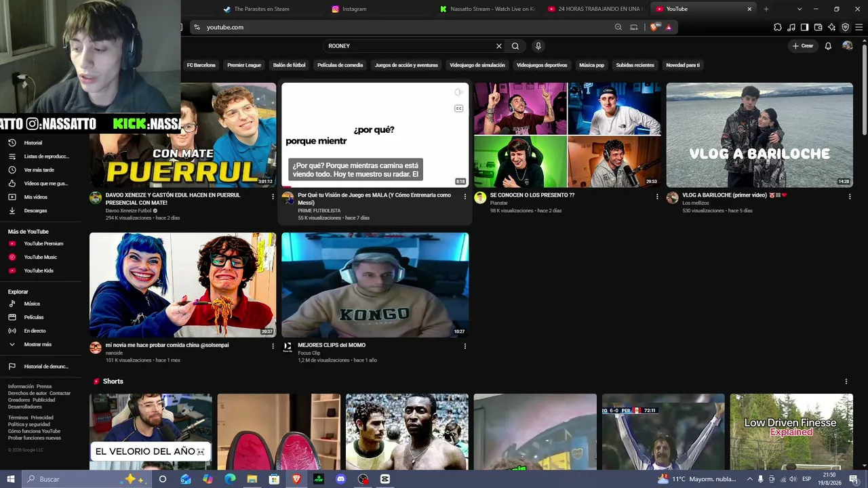Open YouTube notifications bell
The image size is (868, 488).
point(828,46)
